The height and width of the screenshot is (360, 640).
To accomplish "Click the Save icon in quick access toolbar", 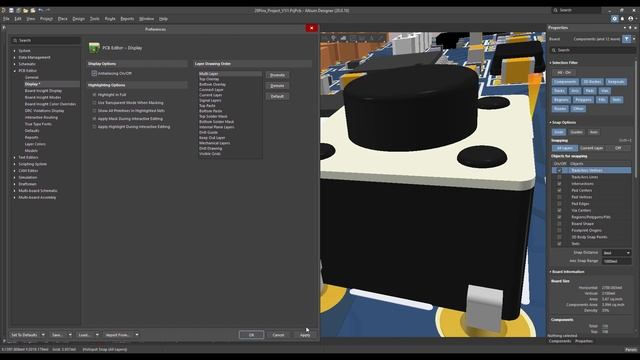I will (x=11, y=10).
